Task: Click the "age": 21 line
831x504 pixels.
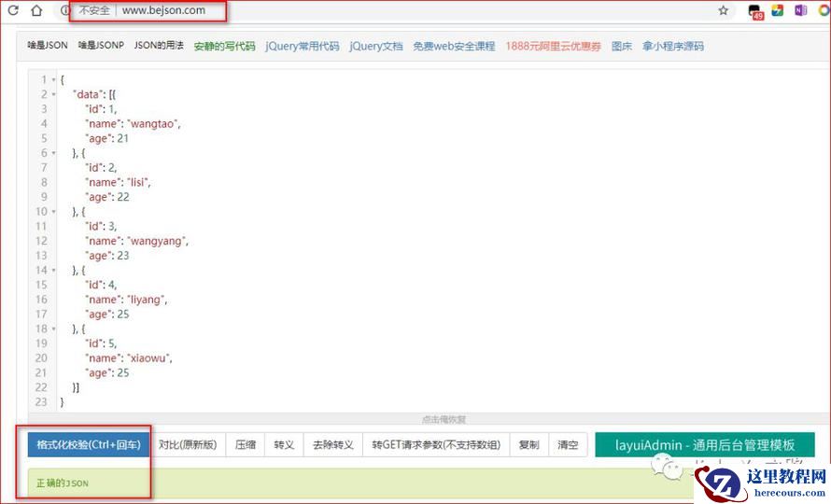Action: [x=107, y=138]
